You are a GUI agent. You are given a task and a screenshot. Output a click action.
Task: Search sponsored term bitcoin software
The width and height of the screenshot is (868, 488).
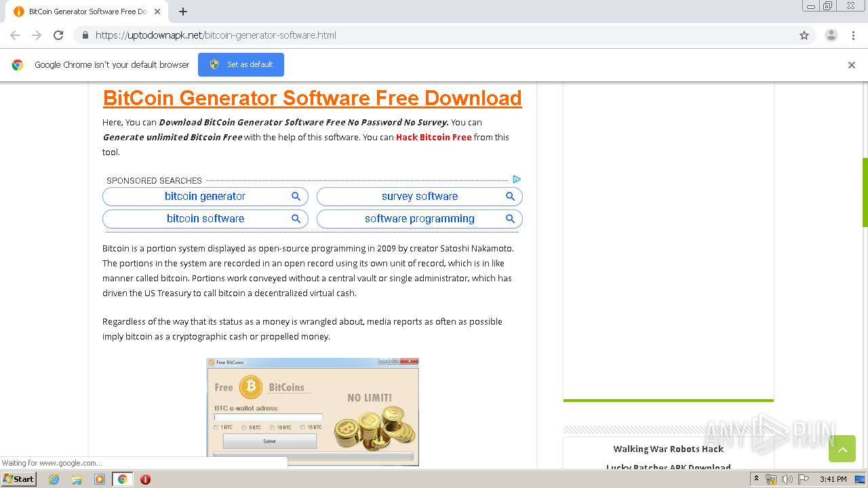click(x=205, y=219)
